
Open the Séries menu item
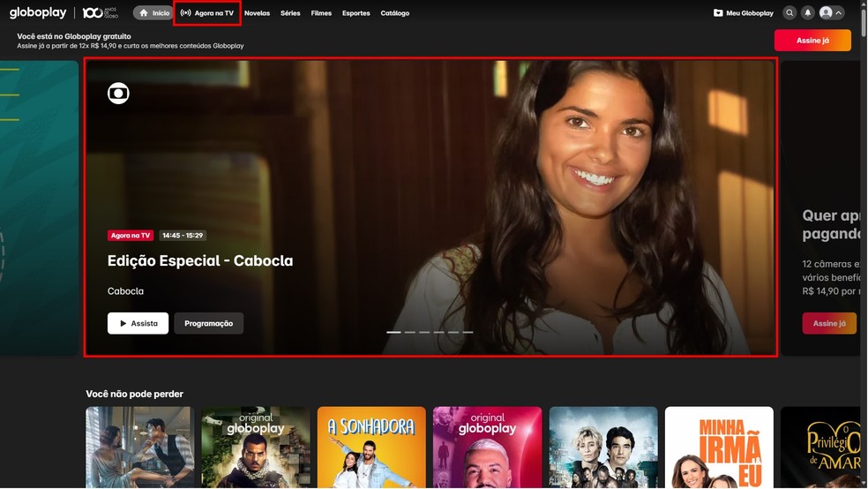(290, 13)
